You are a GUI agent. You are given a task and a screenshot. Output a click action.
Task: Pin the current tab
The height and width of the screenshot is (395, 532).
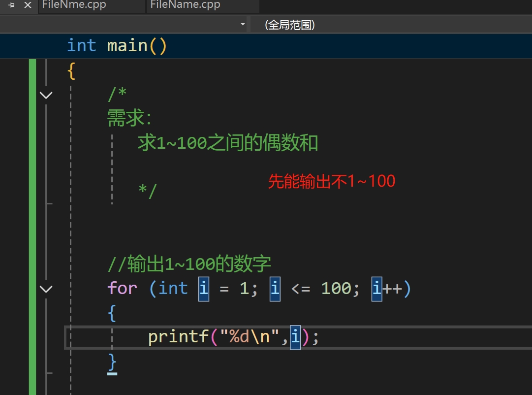(11, 5)
